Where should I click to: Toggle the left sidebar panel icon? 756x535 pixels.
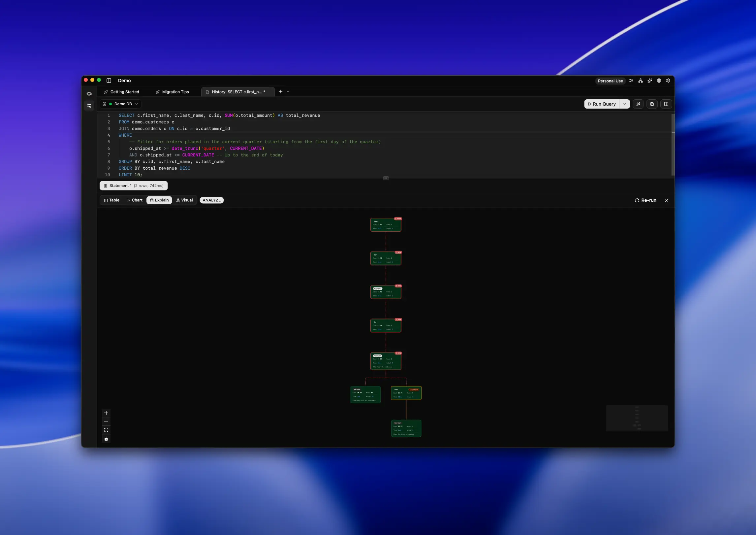(x=109, y=81)
